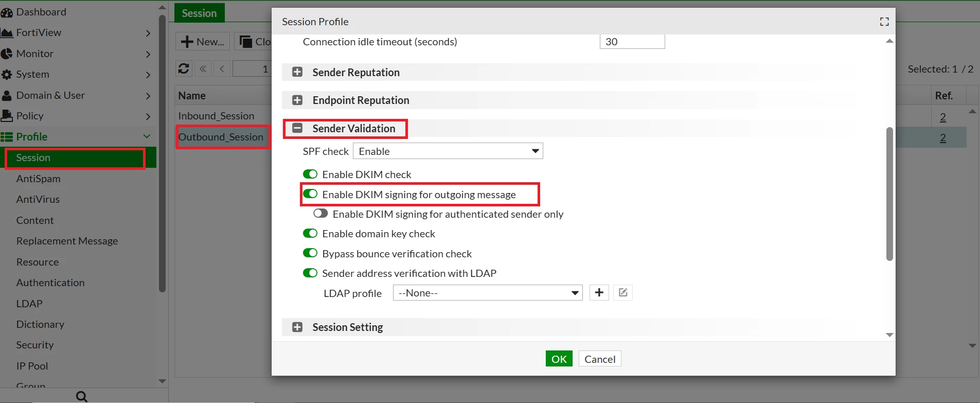Collapse Profile menu chevron
The image size is (980, 403).
147,136
